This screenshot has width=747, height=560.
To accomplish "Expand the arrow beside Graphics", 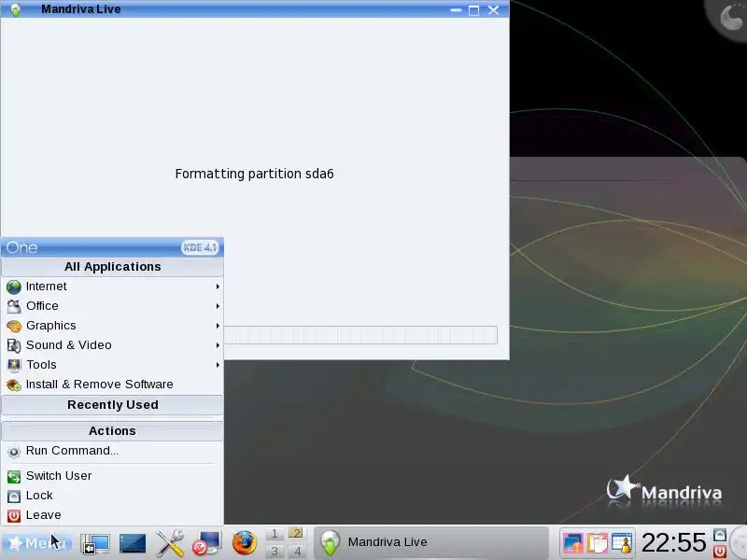I will pyautogui.click(x=218, y=326).
